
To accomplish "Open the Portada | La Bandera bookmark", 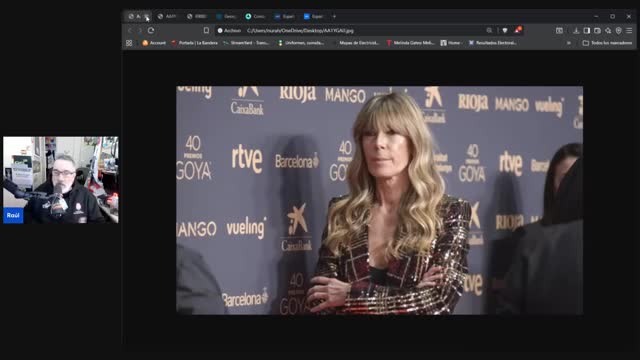I will 194,43.
